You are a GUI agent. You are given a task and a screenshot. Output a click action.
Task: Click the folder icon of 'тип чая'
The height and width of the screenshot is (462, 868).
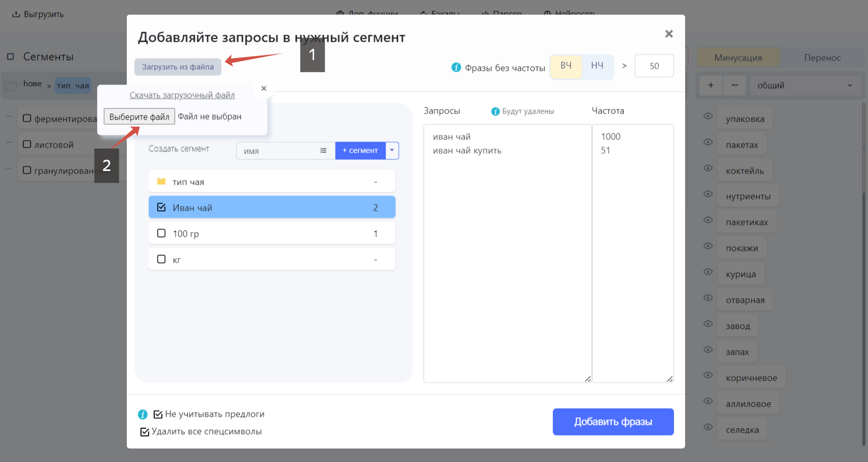coord(161,182)
